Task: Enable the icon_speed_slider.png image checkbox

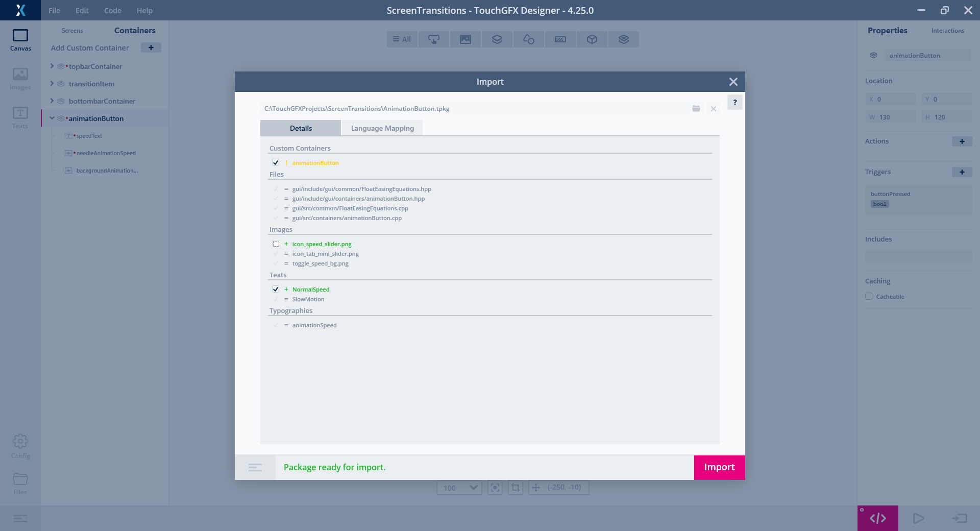Action: (276, 244)
